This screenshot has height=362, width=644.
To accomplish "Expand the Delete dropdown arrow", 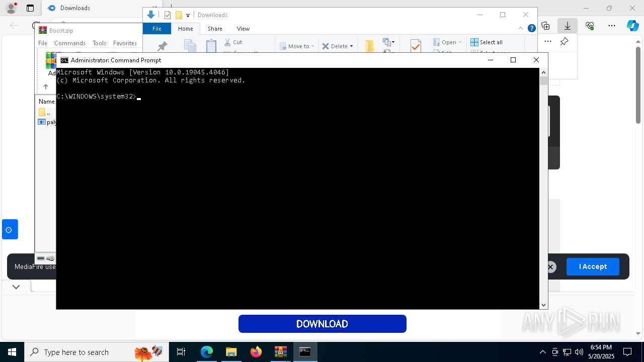I will [x=351, y=46].
